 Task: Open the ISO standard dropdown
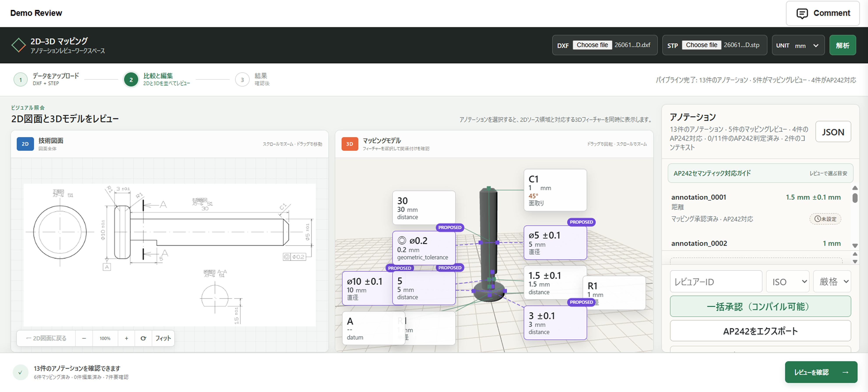787,282
